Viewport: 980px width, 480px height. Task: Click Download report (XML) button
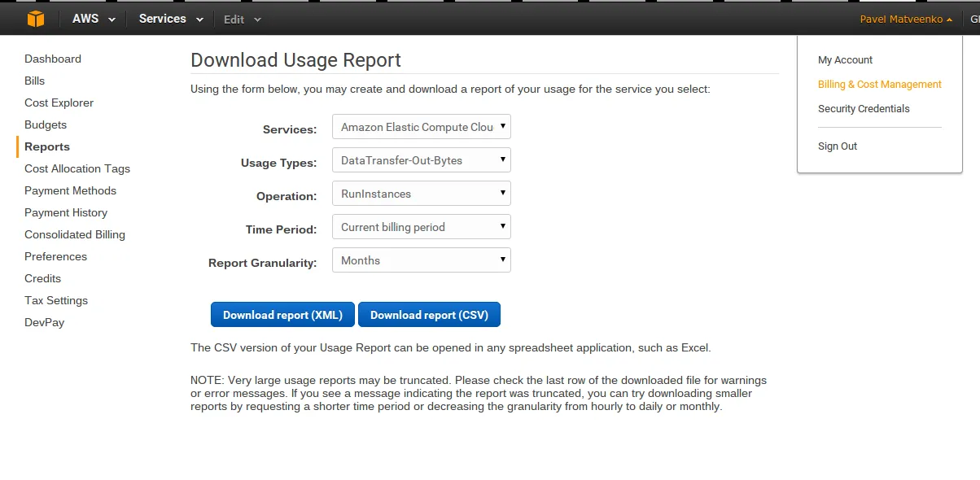282,315
